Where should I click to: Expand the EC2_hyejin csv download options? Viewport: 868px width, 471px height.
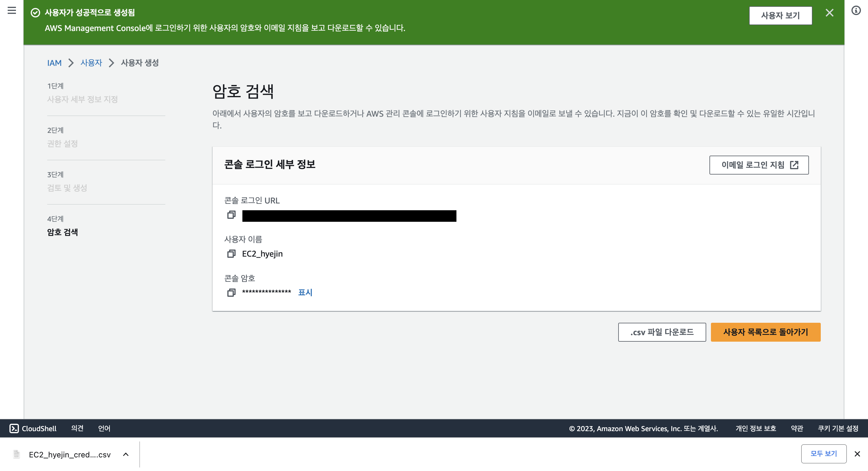(126, 454)
